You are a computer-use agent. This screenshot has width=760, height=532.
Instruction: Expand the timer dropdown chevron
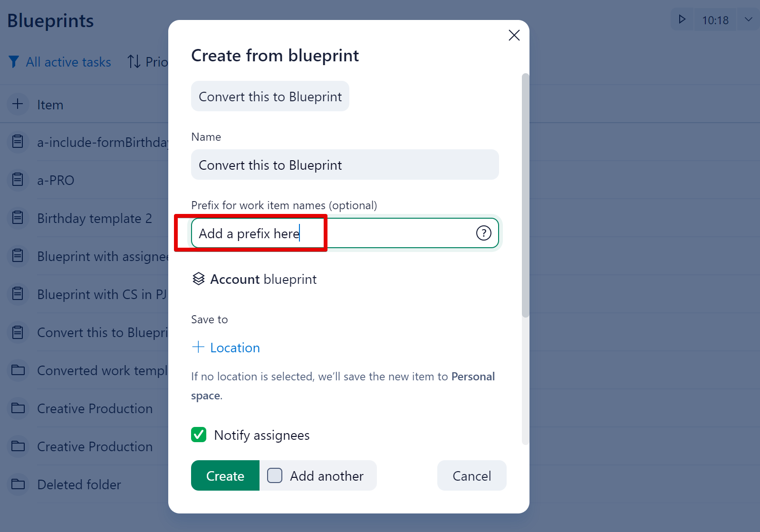point(748,19)
